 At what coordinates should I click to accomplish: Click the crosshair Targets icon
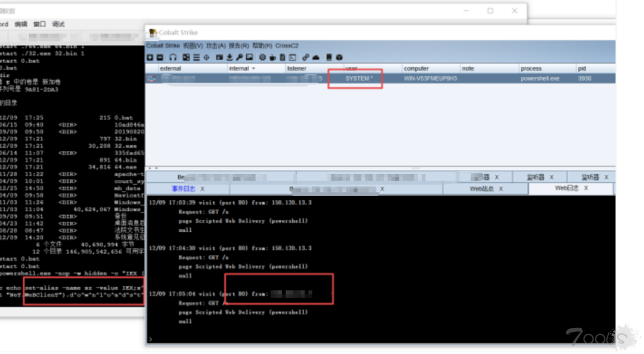coord(206,57)
